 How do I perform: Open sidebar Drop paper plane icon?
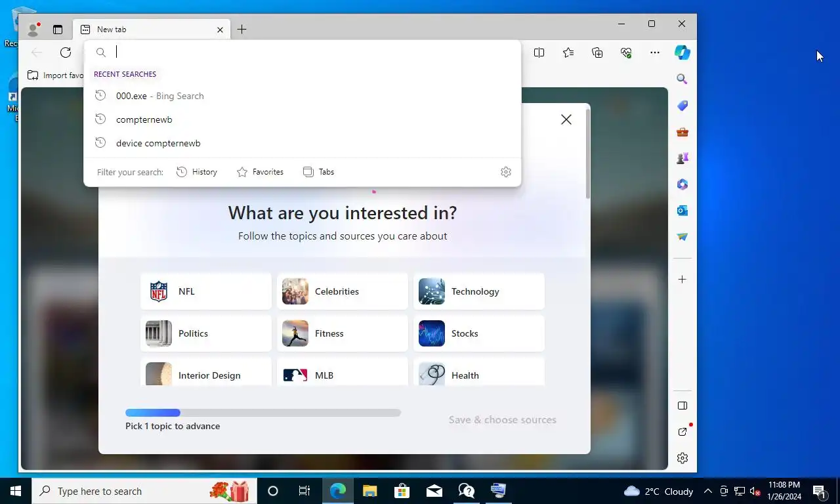[682, 237]
